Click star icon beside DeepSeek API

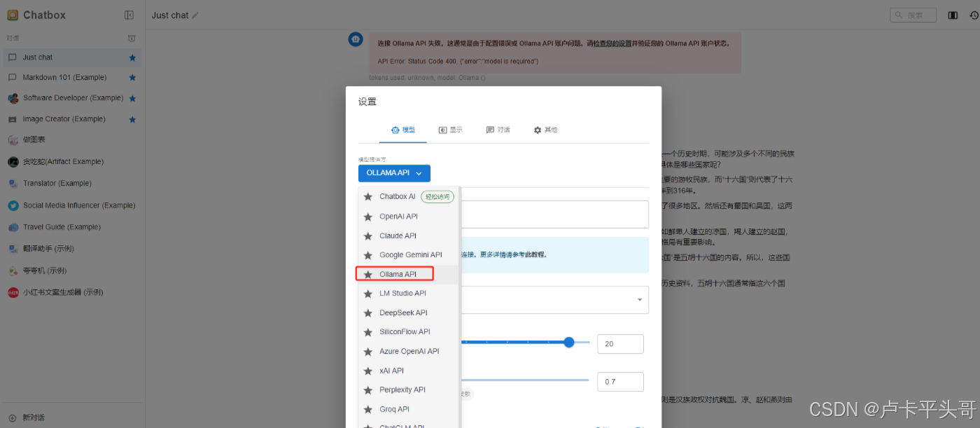tap(368, 313)
